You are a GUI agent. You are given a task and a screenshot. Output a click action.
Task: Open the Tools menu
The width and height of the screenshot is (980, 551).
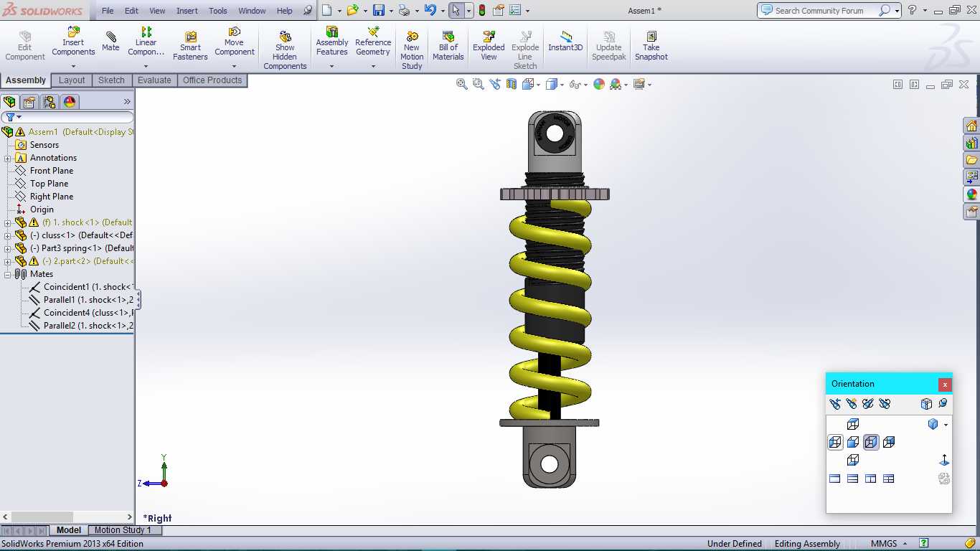[x=218, y=11]
